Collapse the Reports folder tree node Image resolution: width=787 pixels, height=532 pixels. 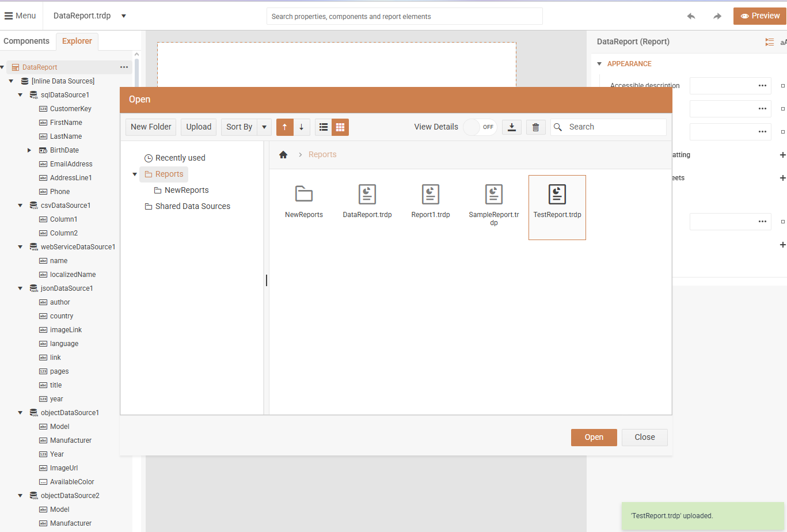click(135, 174)
